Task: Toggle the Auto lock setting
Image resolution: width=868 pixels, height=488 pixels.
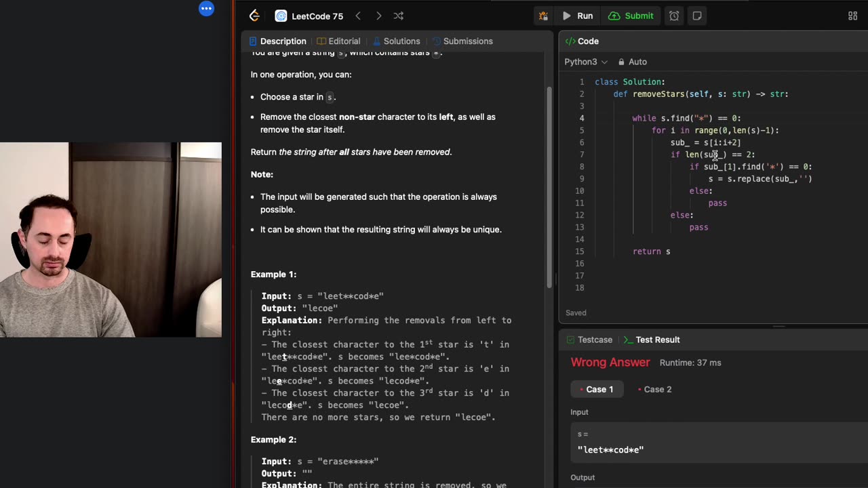Action: click(x=632, y=62)
